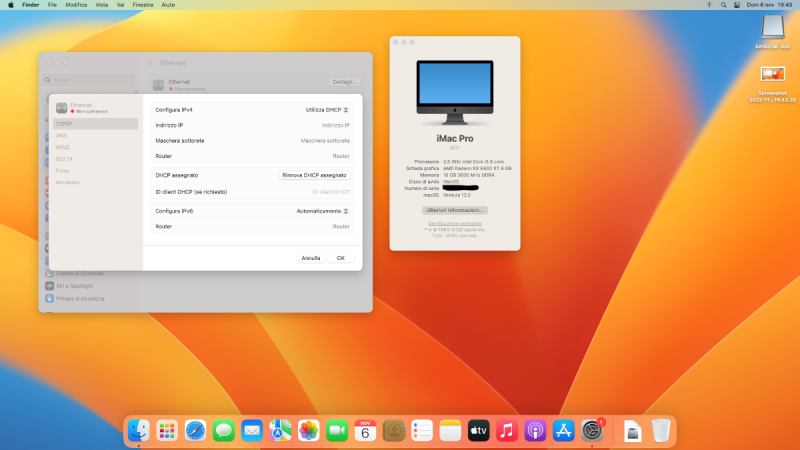Click the date and time in menu bar

[x=769, y=5]
